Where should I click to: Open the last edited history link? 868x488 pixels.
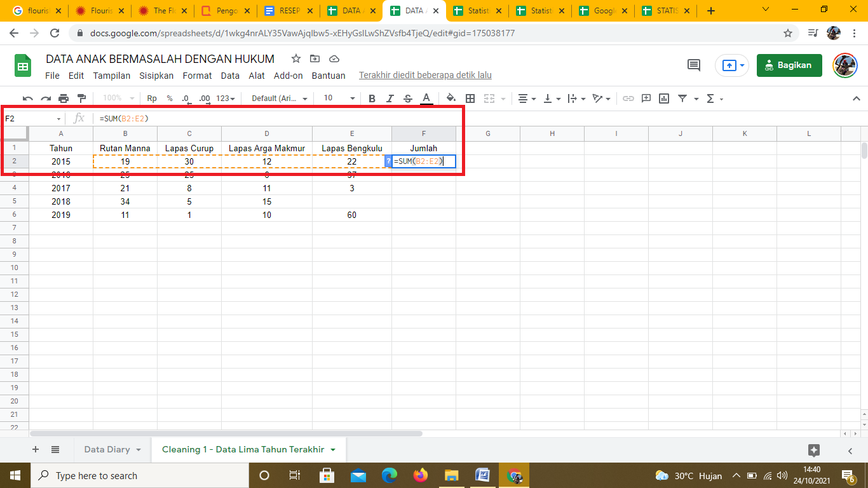(425, 76)
